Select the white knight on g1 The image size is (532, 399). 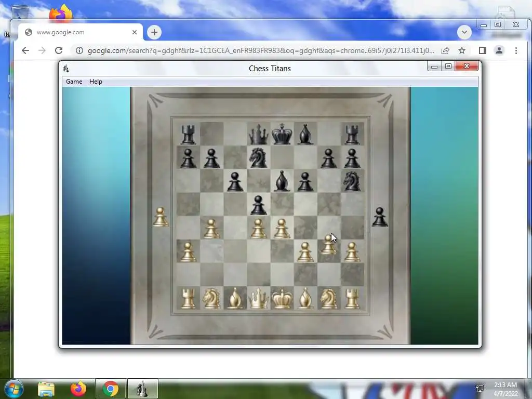tap(328, 299)
